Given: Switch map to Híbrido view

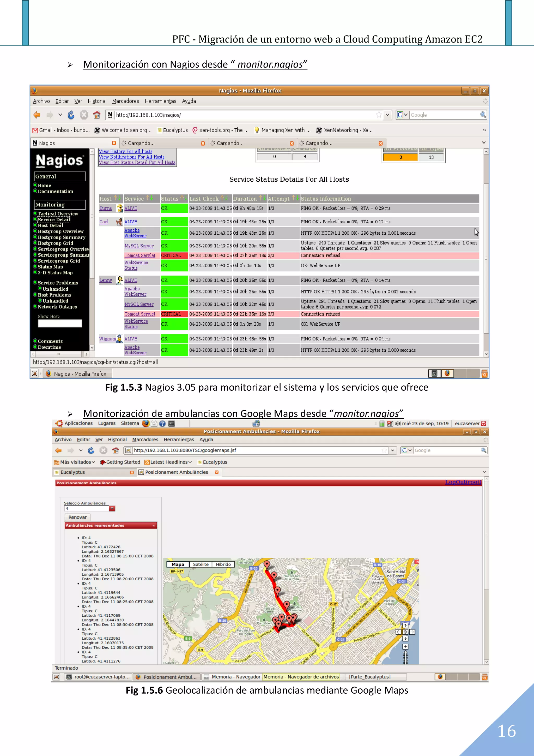Looking at the screenshot, I should coord(223,564).
